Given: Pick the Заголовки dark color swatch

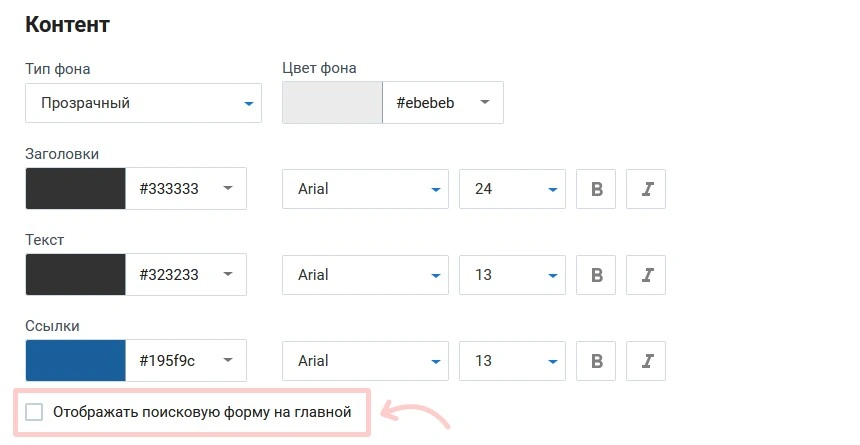Looking at the screenshot, I should (75, 189).
